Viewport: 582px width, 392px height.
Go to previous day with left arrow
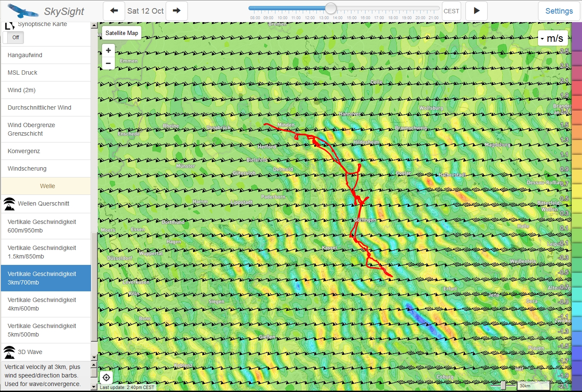114,11
